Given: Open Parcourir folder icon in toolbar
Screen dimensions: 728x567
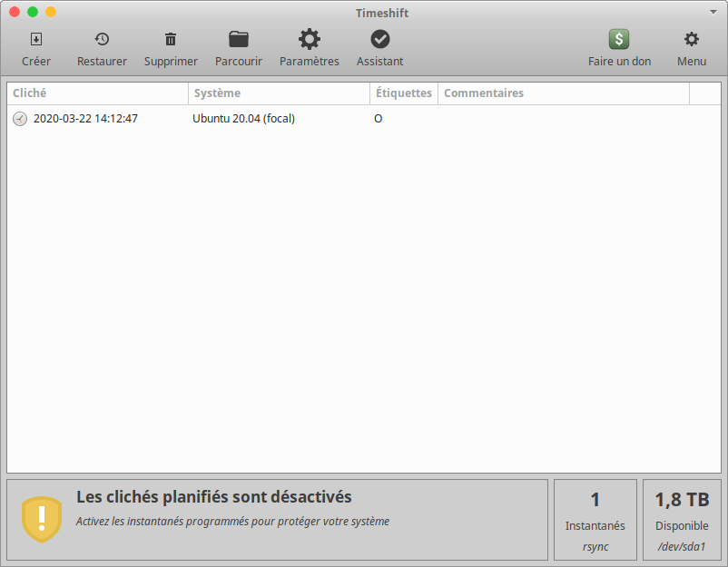Looking at the screenshot, I should (239, 40).
